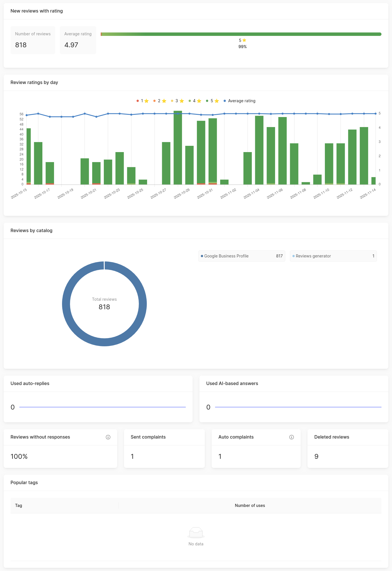This screenshot has height=571, width=392.
Task: Hide the 4 star legend series
Action: click(x=195, y=101)
